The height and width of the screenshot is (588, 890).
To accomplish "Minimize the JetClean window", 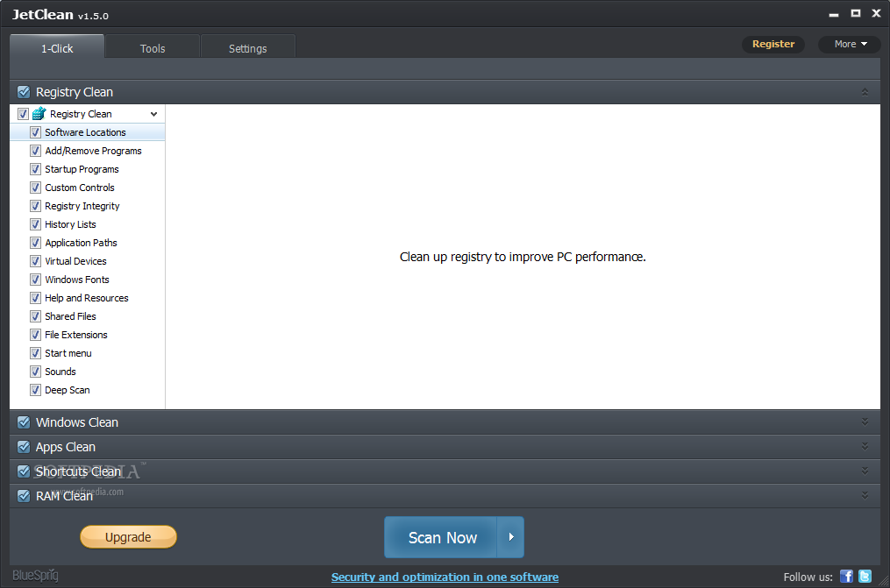I will (833, 14).
